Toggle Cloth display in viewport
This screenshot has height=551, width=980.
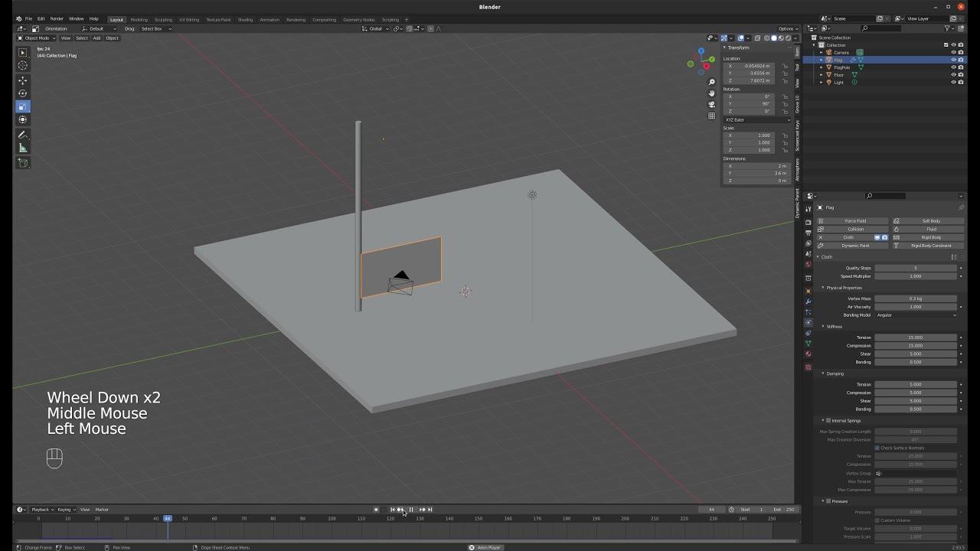[878, 237]
